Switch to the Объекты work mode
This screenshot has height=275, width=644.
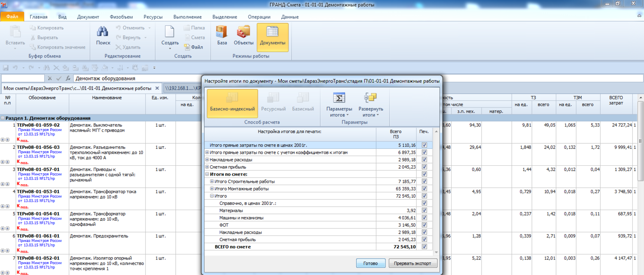coord(244,36)
